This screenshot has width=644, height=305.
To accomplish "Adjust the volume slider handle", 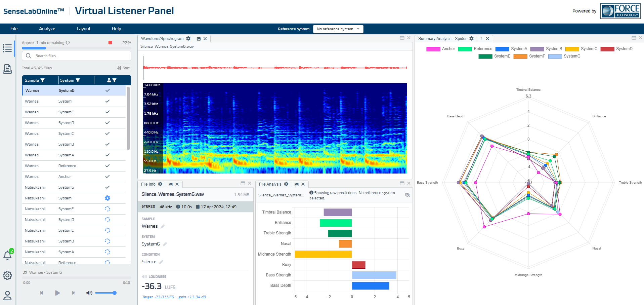I will coord(115,293).
